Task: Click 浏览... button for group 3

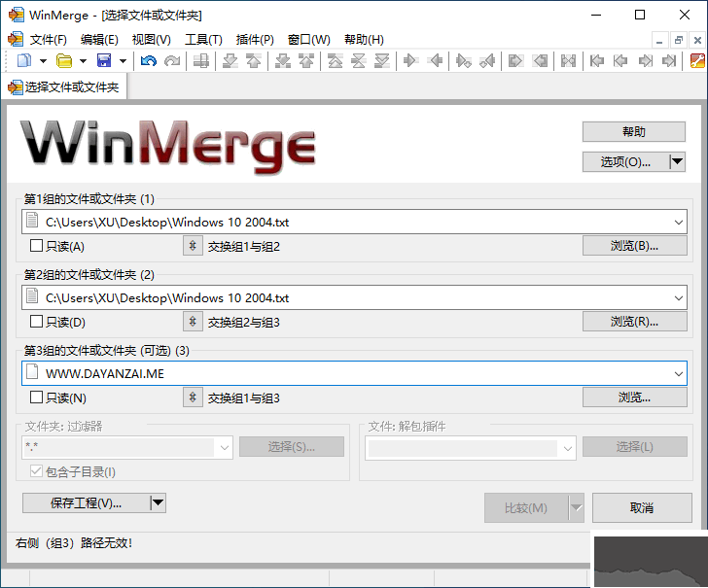Action: click(x=634, y=398)
